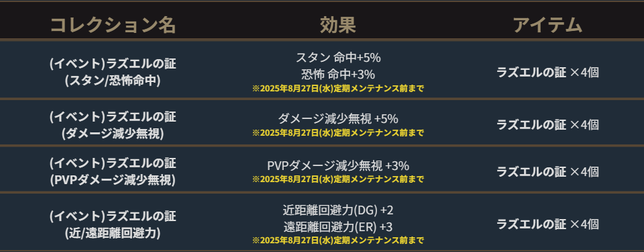Viewport: 644px width, 252px height.
Task: Click the yellow maintenance note under ダメージ減少無視 +5%
Action: [x=338, y=132]
